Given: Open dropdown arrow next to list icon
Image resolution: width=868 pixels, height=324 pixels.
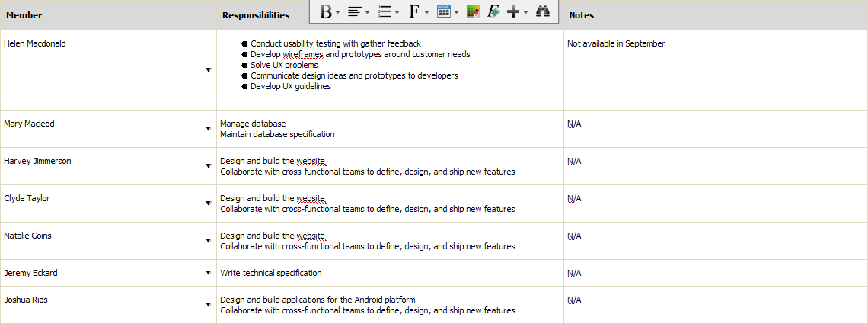Looking at the screenshot, I should pyautogui.click(x=397, y=12).
